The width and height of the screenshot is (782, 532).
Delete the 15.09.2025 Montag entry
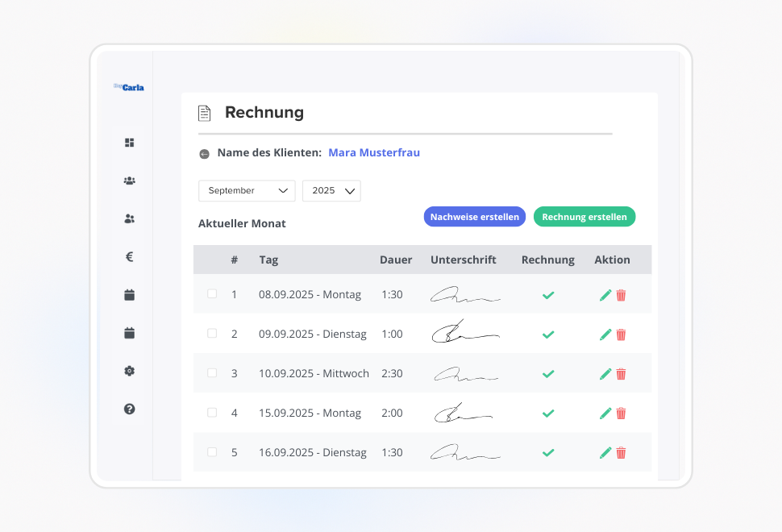pyautogui.click(x=621, y=414)
